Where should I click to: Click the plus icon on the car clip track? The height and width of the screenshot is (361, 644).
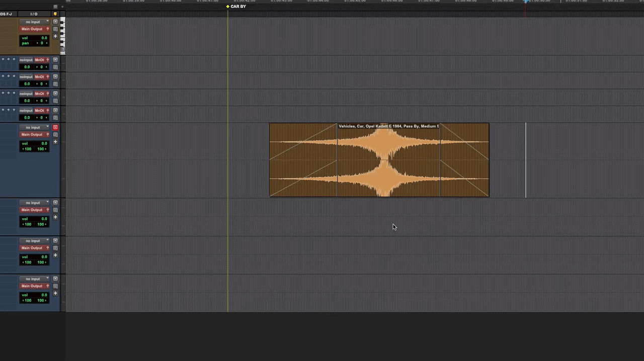pos(55,142)
